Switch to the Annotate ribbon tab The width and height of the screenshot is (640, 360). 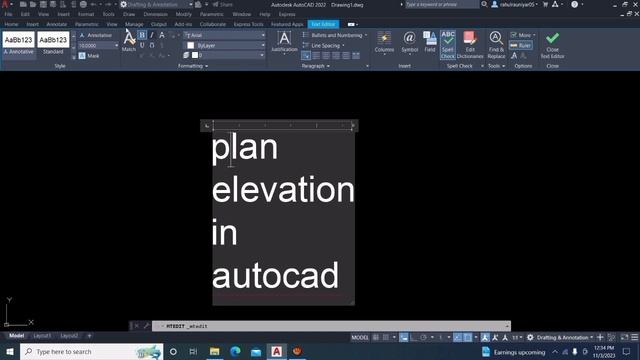coord(57,24)
